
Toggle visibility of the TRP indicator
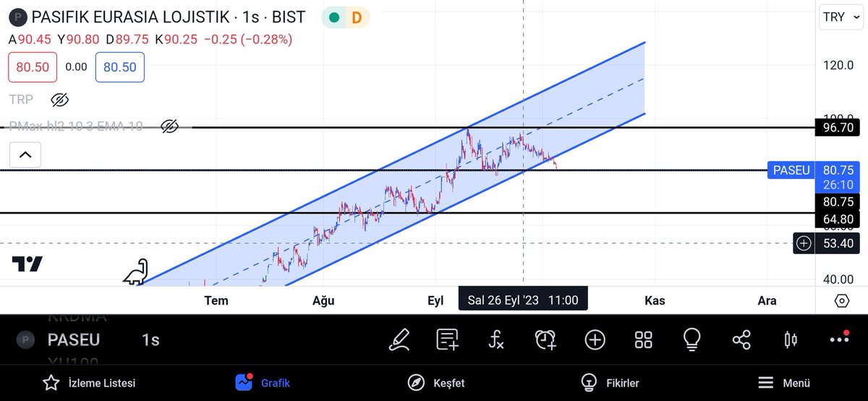click(x=60, y=99)
